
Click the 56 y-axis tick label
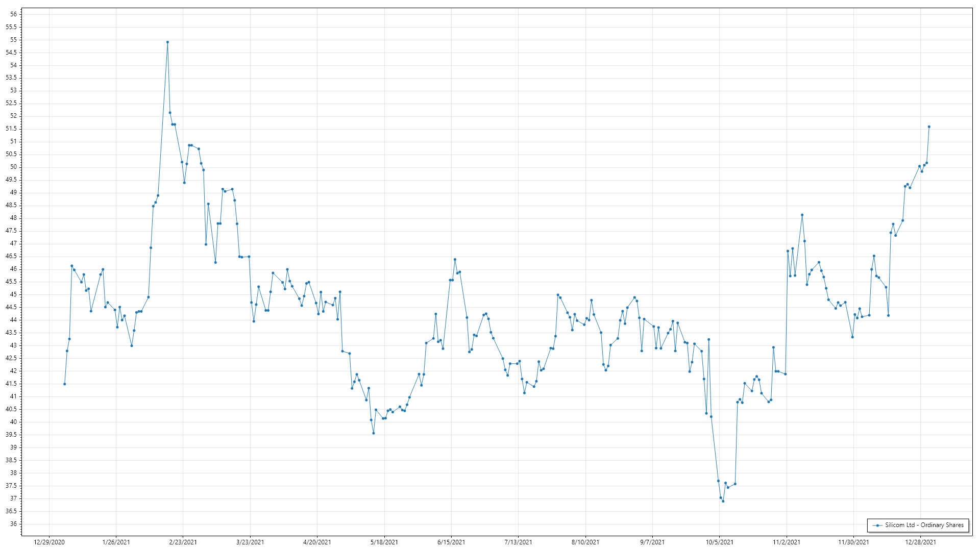point(13,14)
